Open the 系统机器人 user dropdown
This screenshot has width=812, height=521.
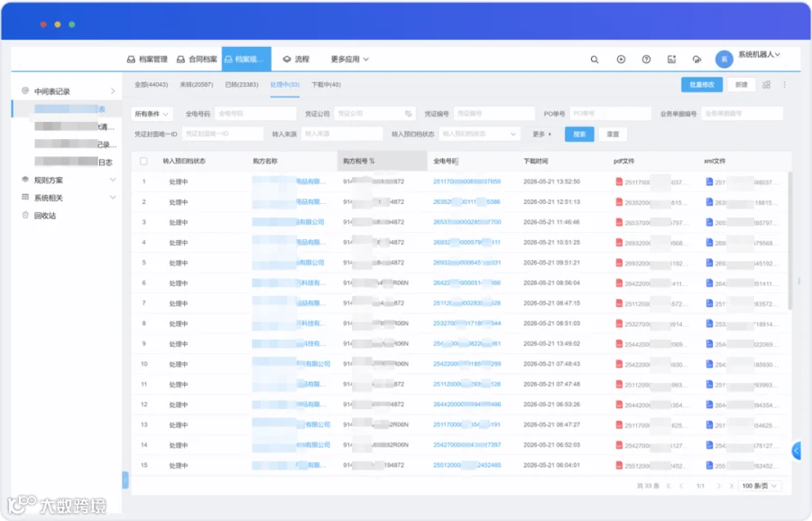pyautogui.click(x=759, y=54)
